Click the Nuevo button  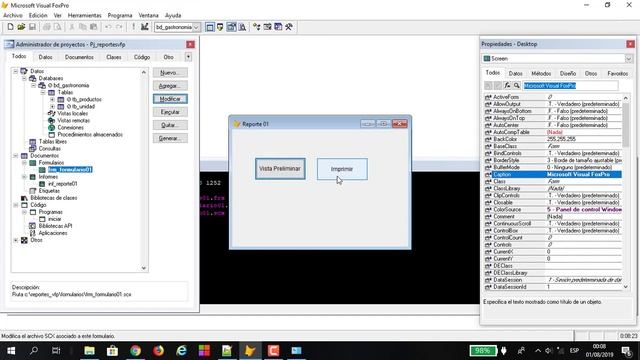(x=170, y=73)
